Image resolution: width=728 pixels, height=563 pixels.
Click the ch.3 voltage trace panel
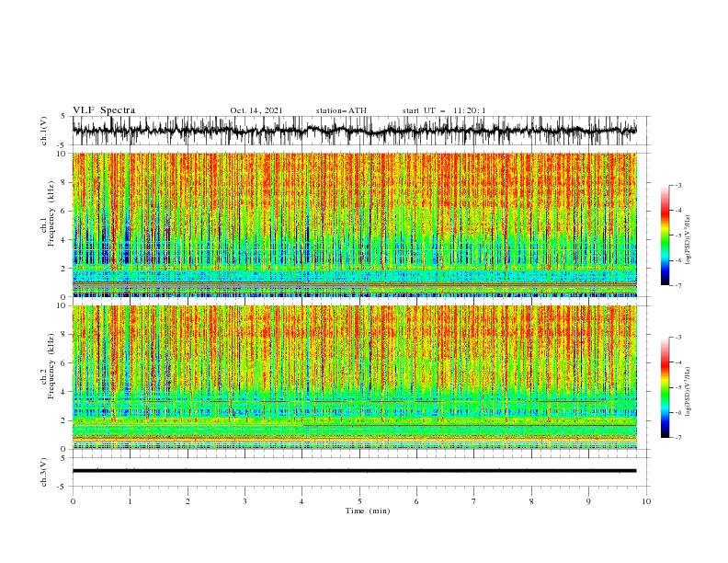(360, 472)
